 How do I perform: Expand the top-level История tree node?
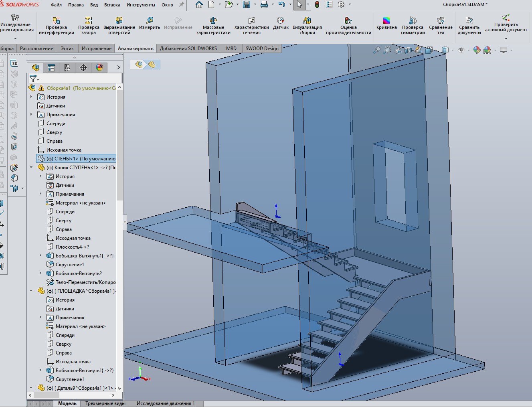(x=31, y=97)
